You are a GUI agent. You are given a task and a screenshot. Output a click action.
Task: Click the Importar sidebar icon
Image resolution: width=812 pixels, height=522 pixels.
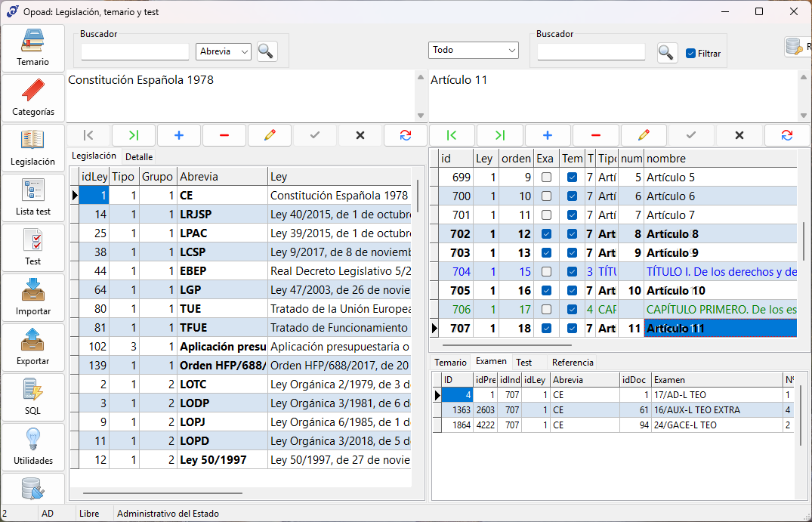tap(33, 298)
